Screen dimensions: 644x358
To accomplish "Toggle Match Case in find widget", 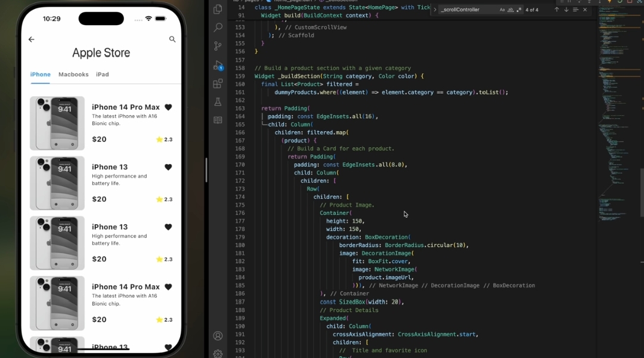I will pyautogui.click(x=502, y=10).
